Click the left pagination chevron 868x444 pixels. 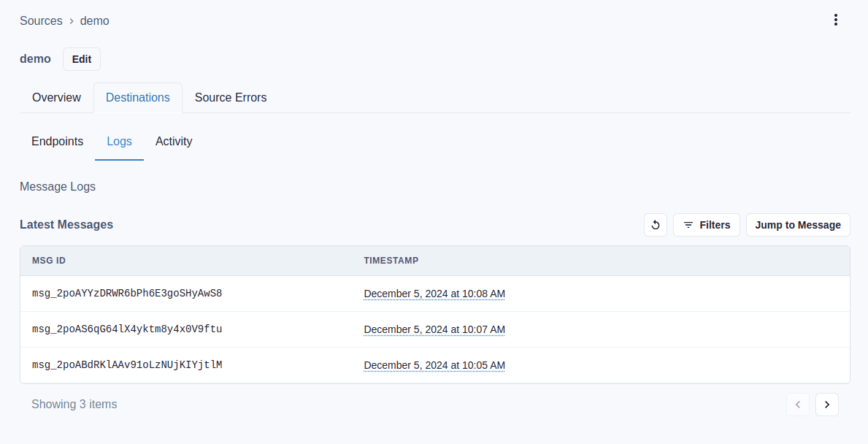798,405
